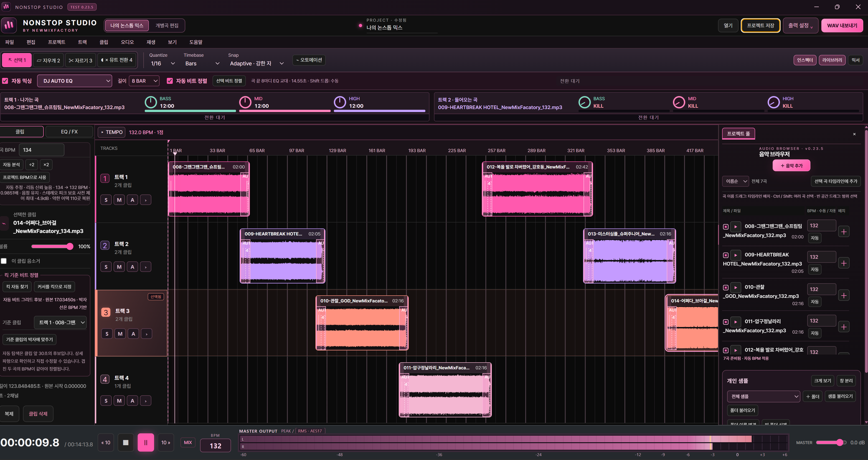Viewport: 868px width, 460px height.
Task: Uncheck the 자동 비트 정렬 checkbox
Action: point(170,81)
